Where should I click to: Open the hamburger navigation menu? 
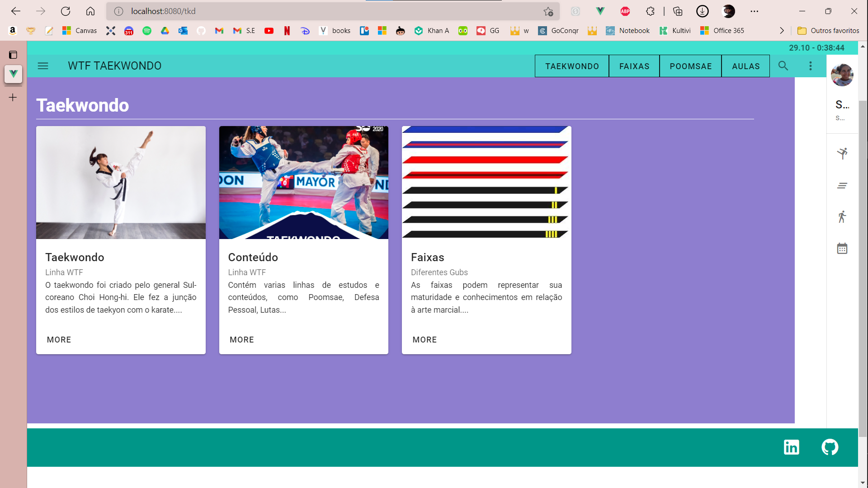[x=43, y=66]
